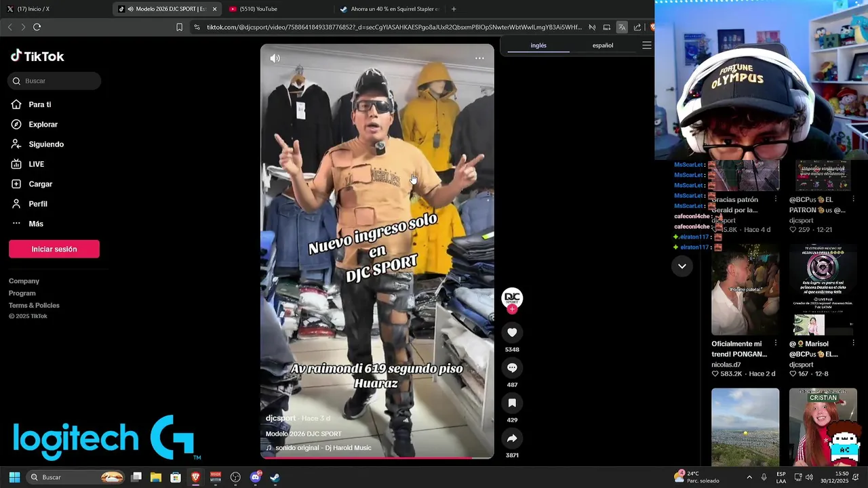The width and height of the screenshot is (868, 488).
Task: Open the translate bar hamburger menu
Action: [x=647, y=45]
